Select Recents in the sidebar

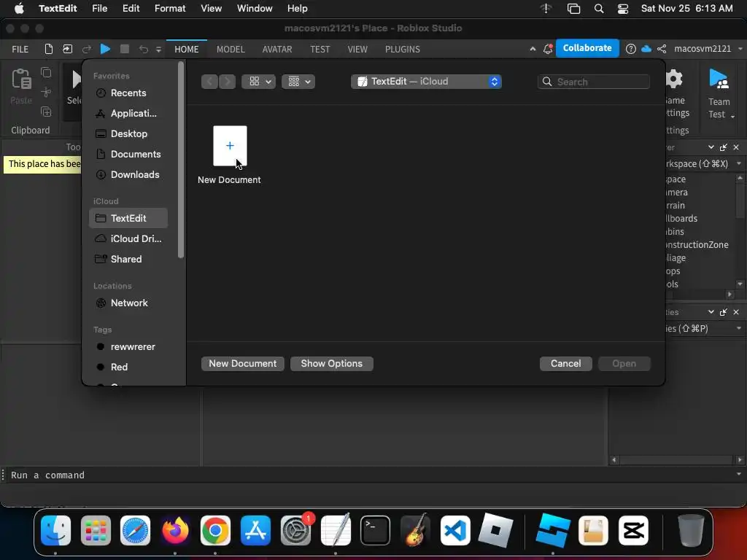tap(128, 93)
